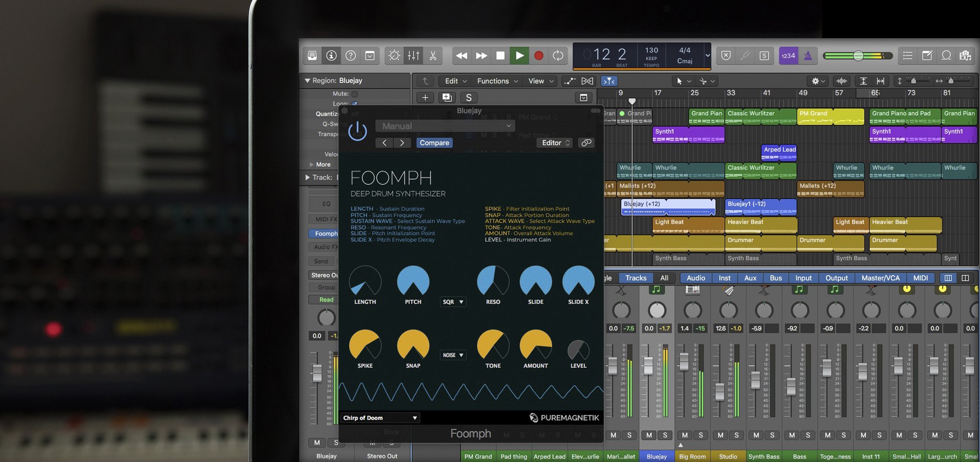
Task: Click the Replace mode X icon
Action: click(x=726, y=55)
